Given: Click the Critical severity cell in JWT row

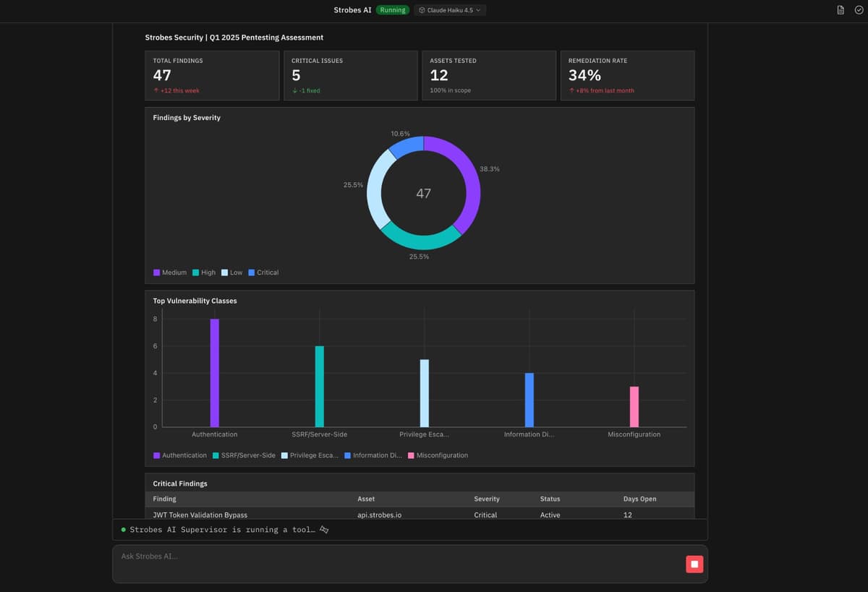Looking at the screenshot, I should coord(485,515).
